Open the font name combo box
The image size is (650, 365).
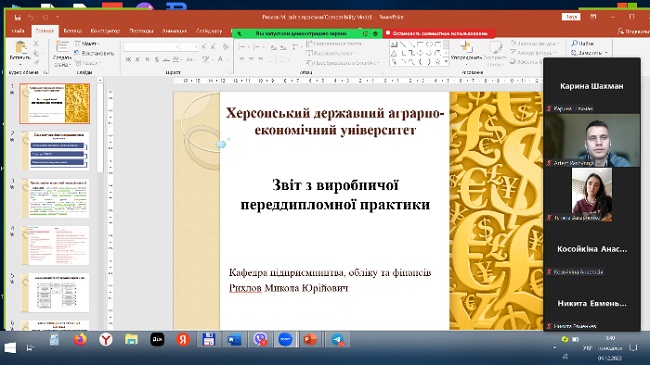[152, 47]
